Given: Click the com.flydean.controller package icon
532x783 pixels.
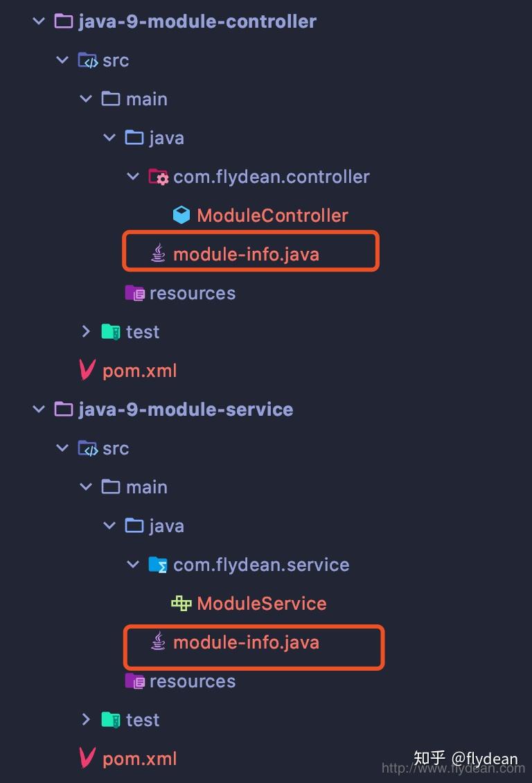Looking at the screenshot, I should click(158, 177).
